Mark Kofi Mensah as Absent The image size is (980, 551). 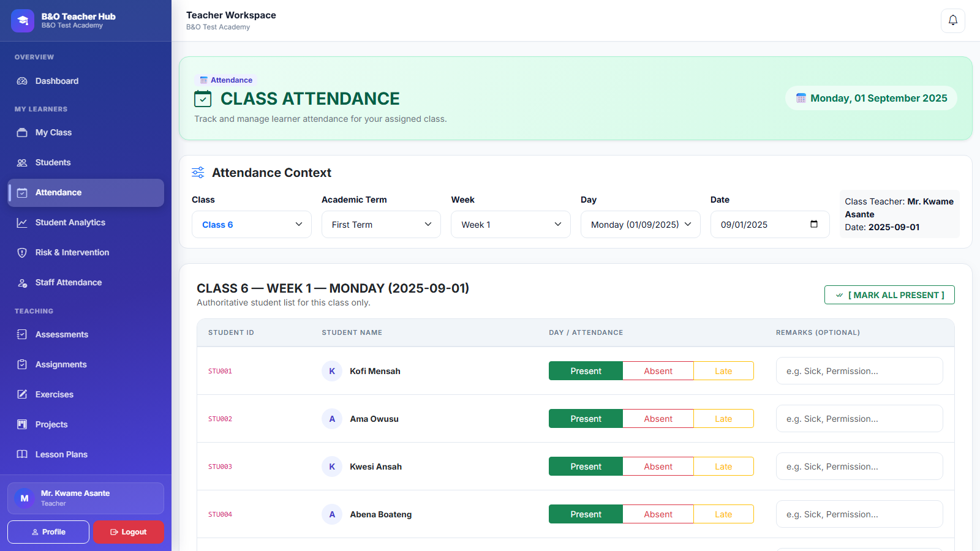click(658, 371)
